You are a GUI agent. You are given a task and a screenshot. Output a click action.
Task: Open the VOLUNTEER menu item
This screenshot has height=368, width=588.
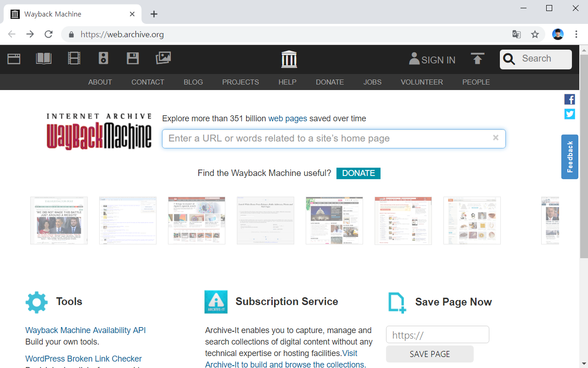(422, 82)
